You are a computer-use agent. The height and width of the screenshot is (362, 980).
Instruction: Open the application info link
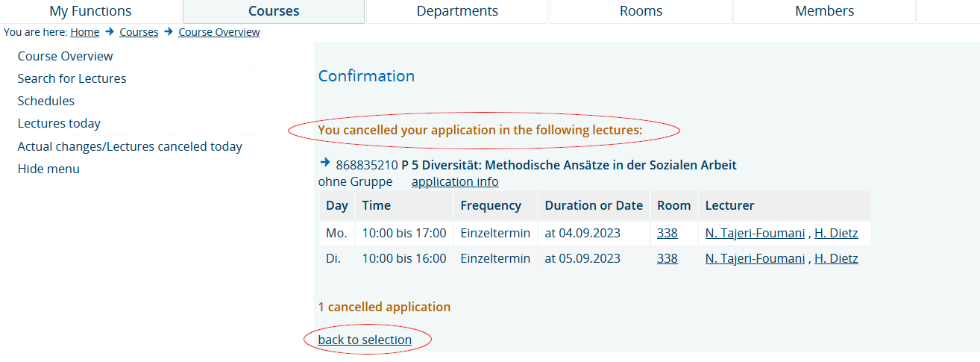[455, 181]
